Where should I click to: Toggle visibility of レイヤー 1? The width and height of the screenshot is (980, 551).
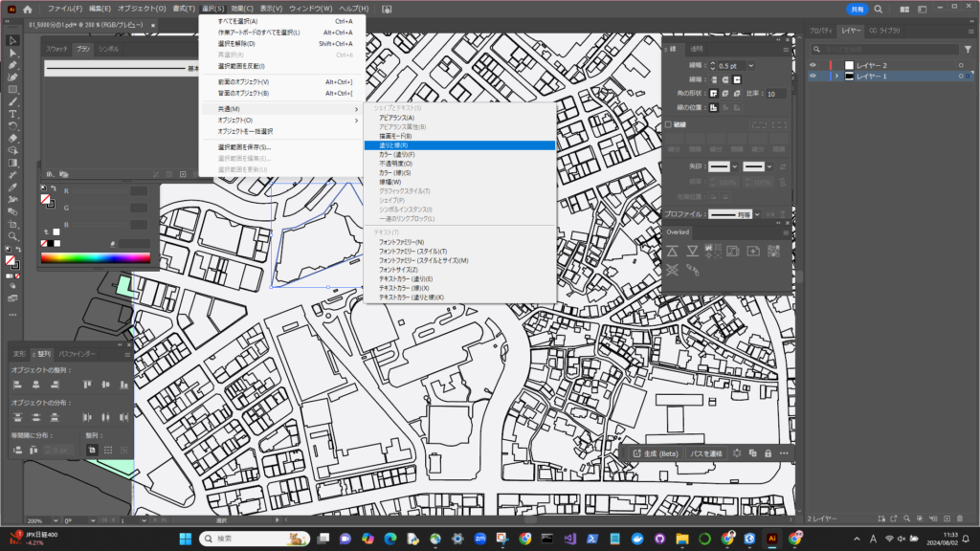point(813,76)
